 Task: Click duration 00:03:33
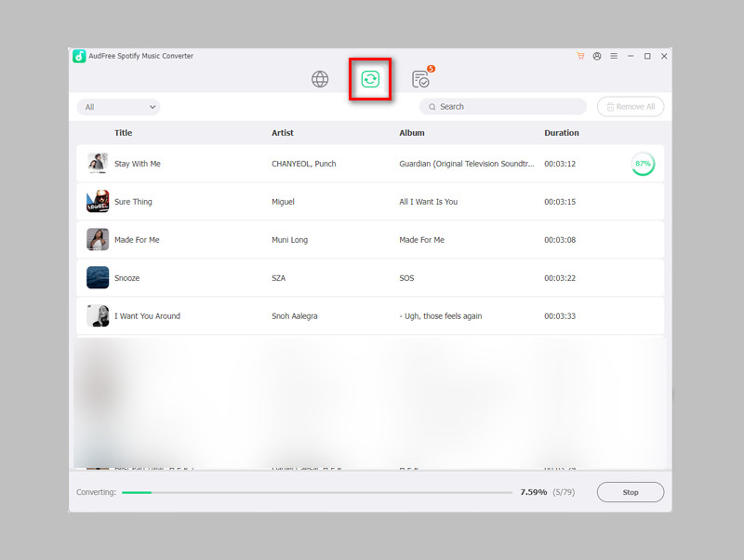pos(560,315)
